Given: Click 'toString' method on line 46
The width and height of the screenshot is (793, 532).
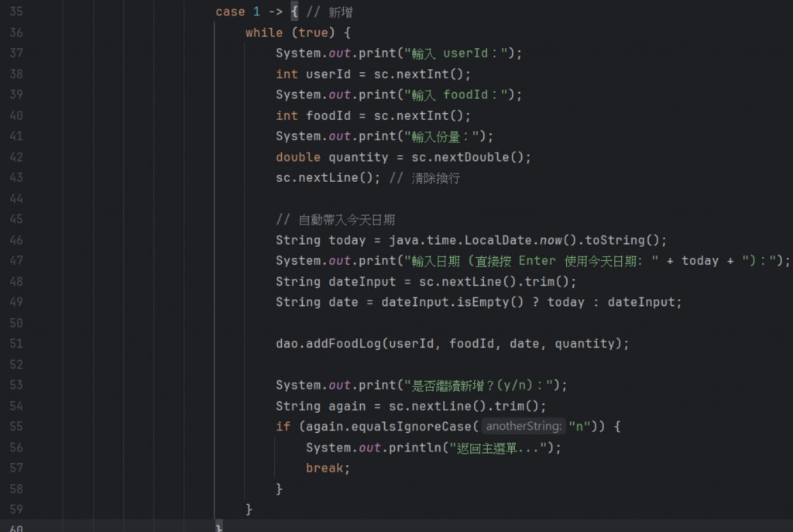Looking at the screenshot, I should click(615, 240).
